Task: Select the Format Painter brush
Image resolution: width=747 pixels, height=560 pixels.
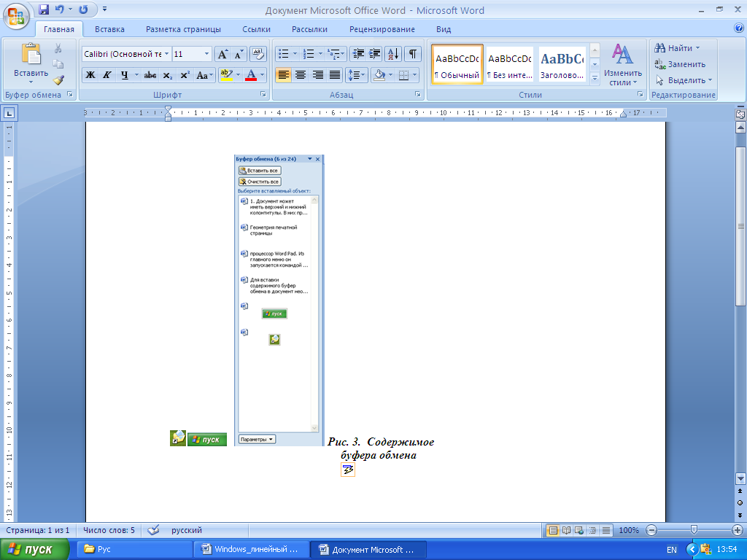Action: point(58,79)
